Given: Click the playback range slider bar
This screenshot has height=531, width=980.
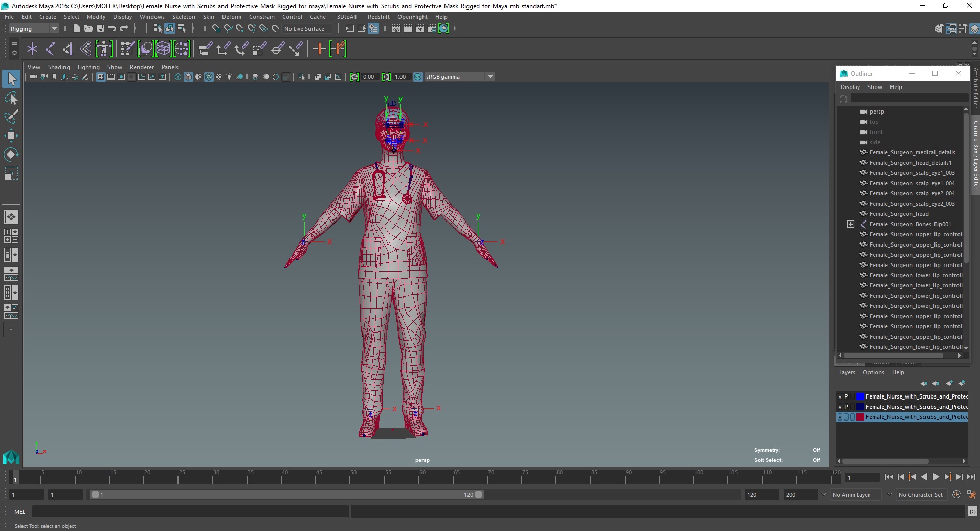Looking at the screenshot, I should (286, 495).
